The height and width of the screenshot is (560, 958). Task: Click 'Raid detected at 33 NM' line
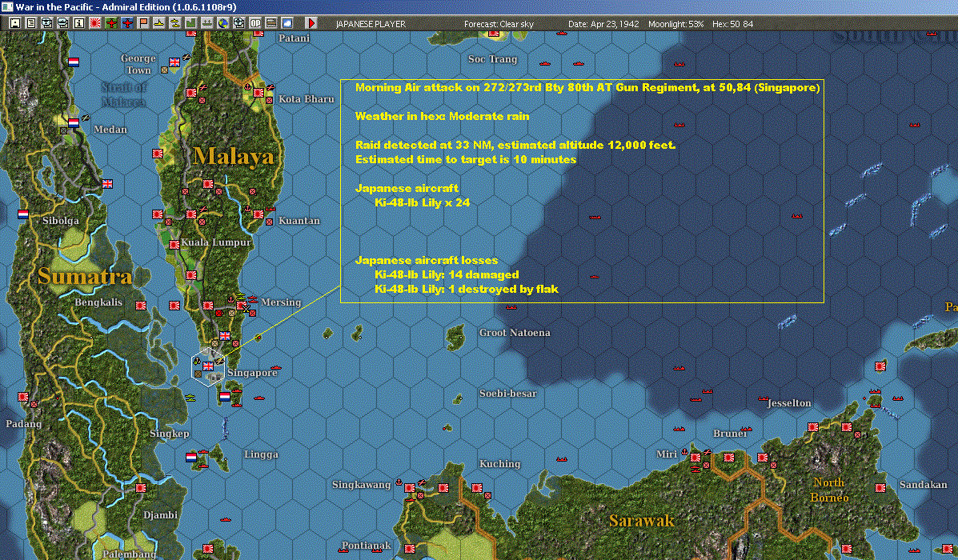515,145
